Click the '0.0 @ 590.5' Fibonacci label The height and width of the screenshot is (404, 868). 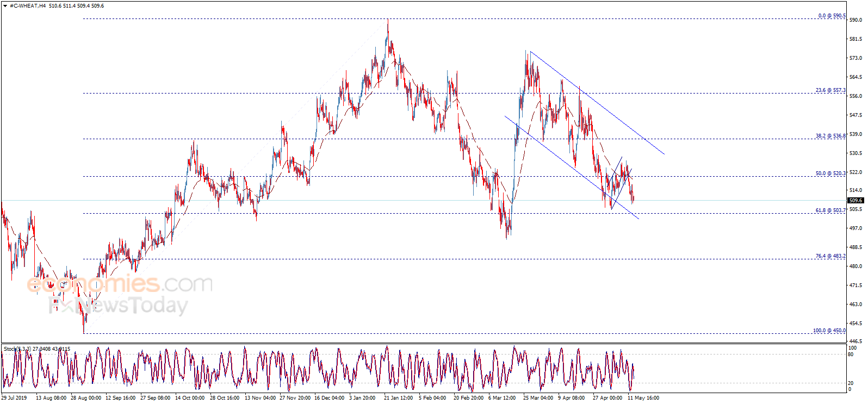832,16
